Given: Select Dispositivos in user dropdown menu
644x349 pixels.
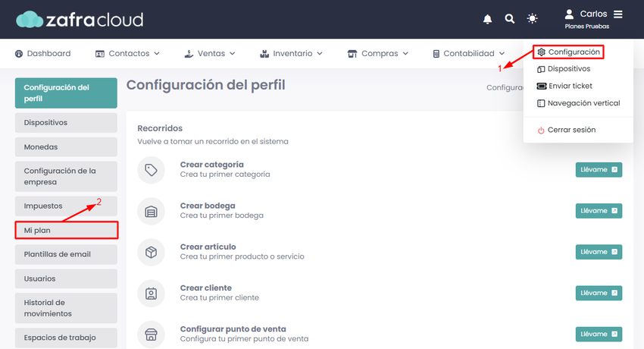Looking at the screenshot, I should (x=564, y=69).
